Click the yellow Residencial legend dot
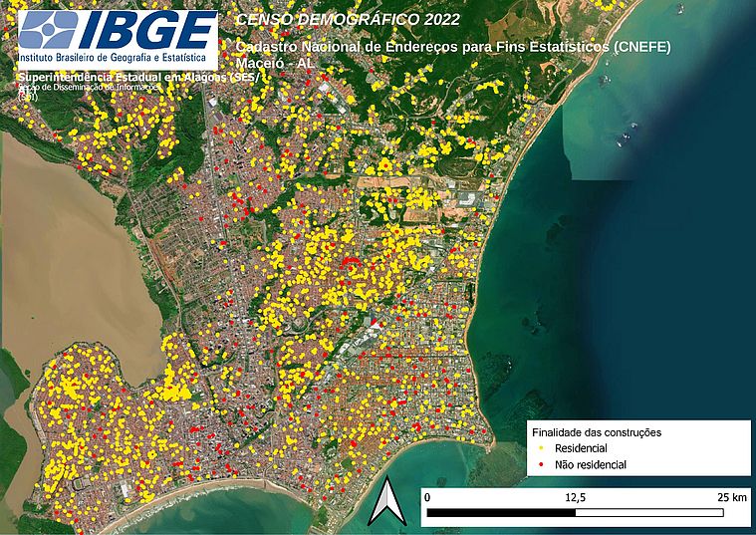 click(x=539, y=449)
